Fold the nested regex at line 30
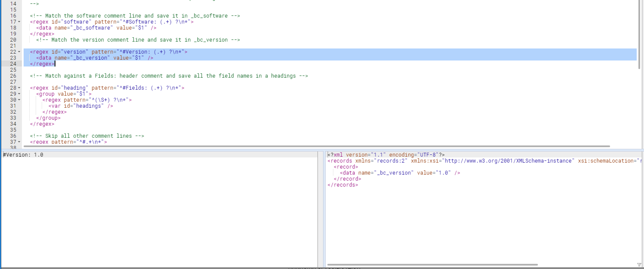 click(x=19, y=100)
